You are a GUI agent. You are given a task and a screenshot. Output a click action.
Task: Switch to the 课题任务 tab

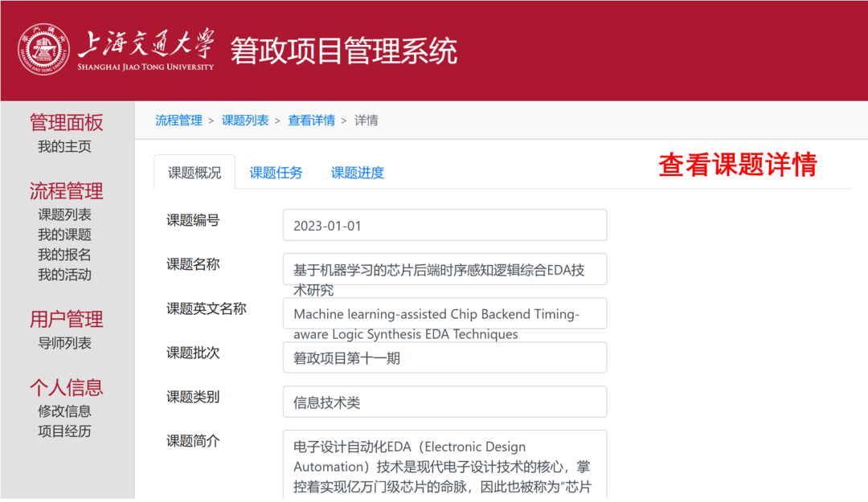coord(276,173)
